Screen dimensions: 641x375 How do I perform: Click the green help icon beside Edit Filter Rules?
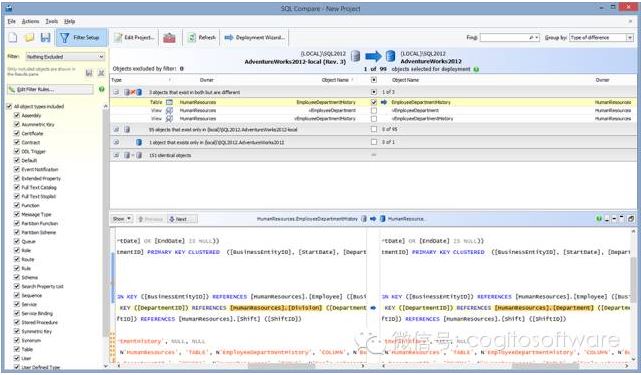click(101, 89)
